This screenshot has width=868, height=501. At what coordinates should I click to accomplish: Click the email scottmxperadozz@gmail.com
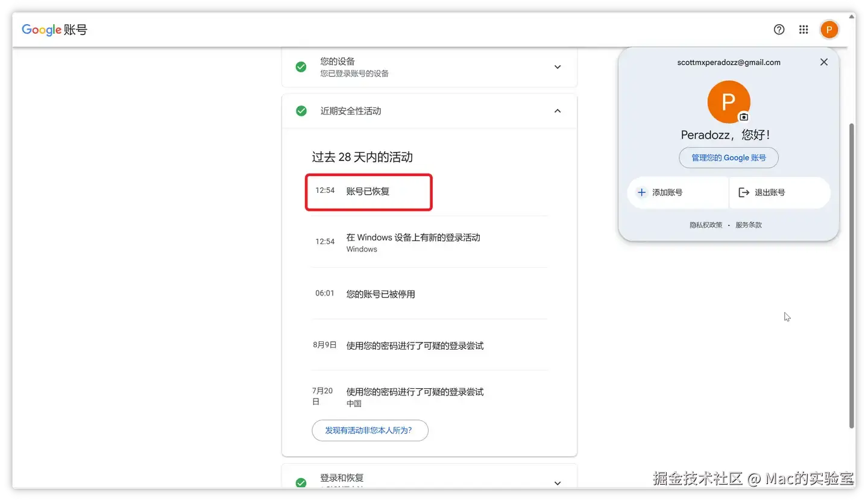click(x=729, y=62)
